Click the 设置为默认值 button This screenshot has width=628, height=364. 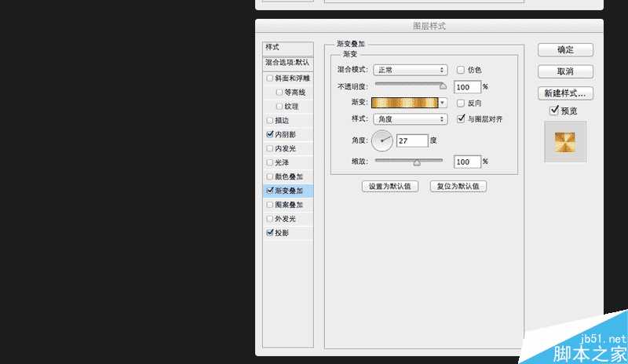click(x=389, y=186)
